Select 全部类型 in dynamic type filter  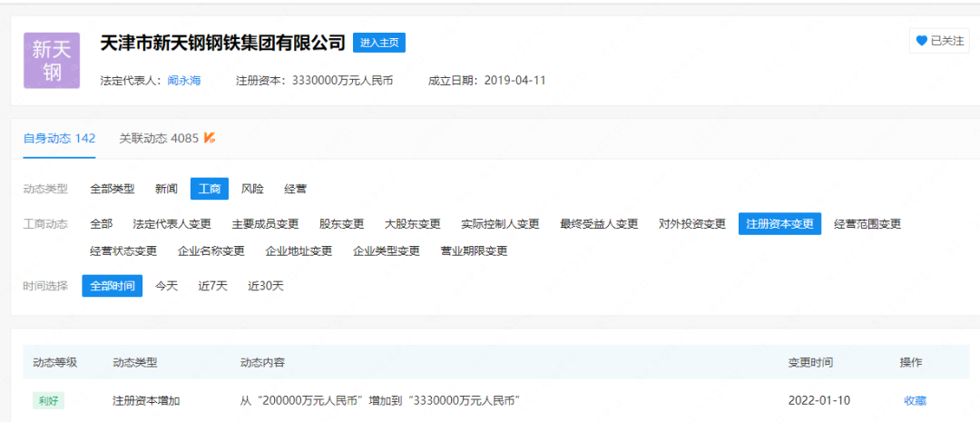113,189
